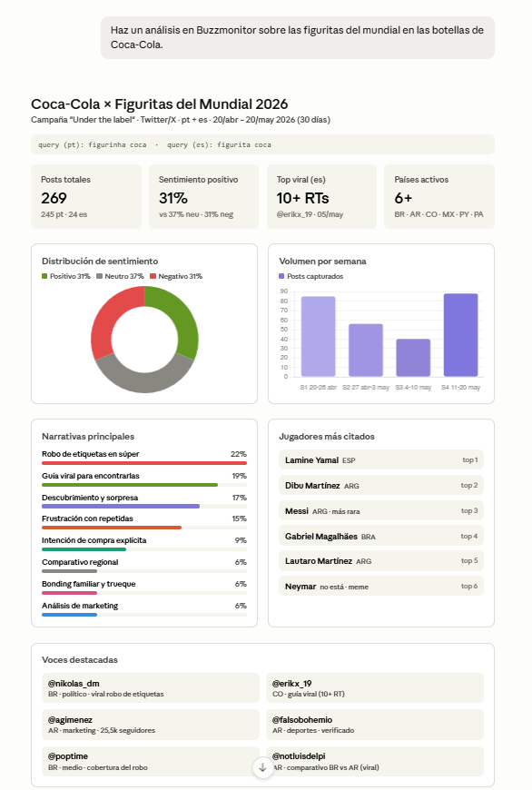
Task: Click the vs 37% neu · 31% neg text
Action: pyautogui.click(x=196, y=214)
